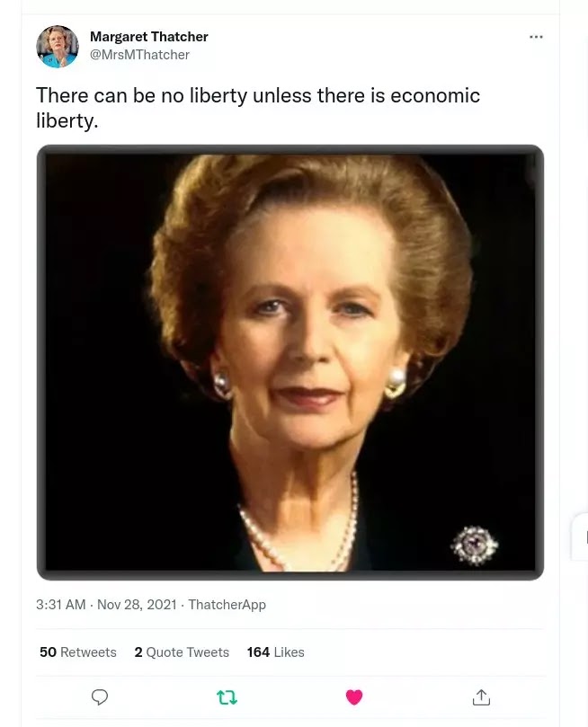The width and height of the screenshot is (588, 727).
Task: Open the 3:31 AM timestamp link
Action: pyautogui.click(x=60, y=605)
